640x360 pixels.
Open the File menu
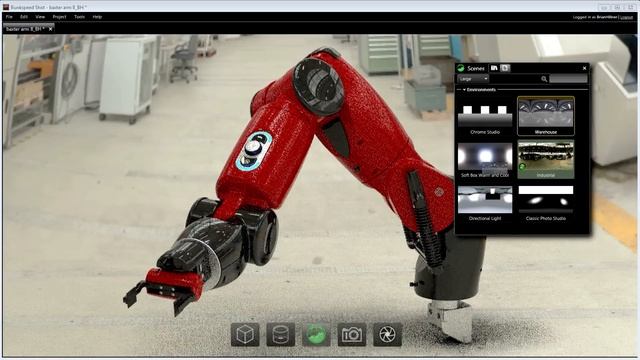(9, 17)
